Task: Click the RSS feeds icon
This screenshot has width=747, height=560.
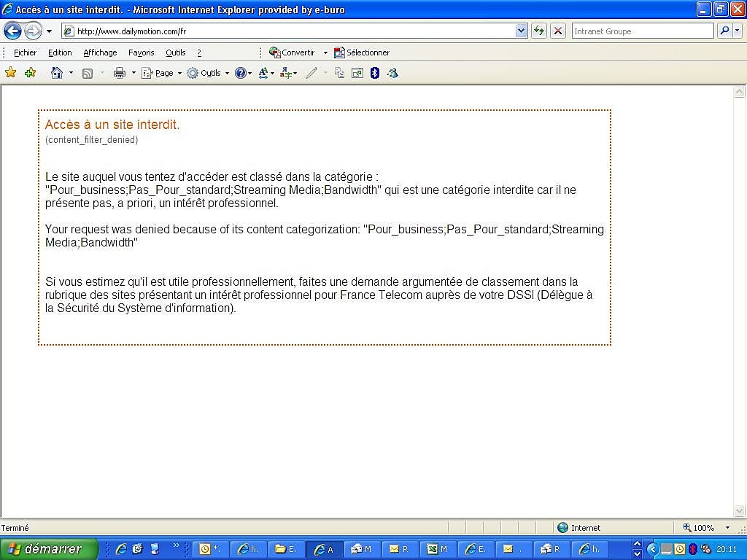Action: 88,73
